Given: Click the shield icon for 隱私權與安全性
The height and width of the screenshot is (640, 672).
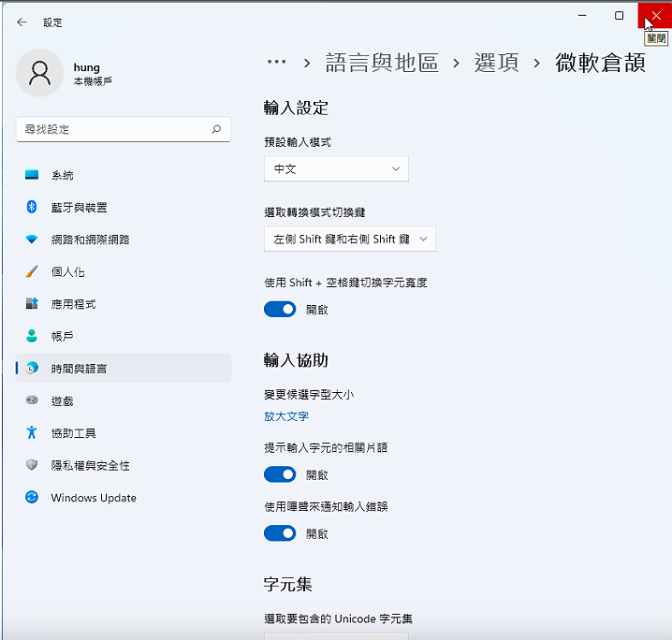Looking at the screenshot, I should 32,465.
